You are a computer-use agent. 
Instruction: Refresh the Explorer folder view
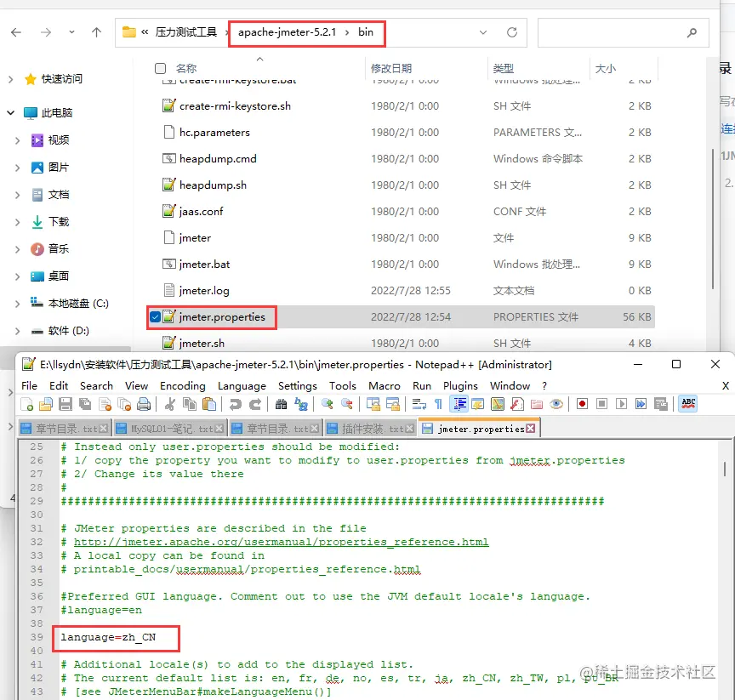click(x=512, y=32)
